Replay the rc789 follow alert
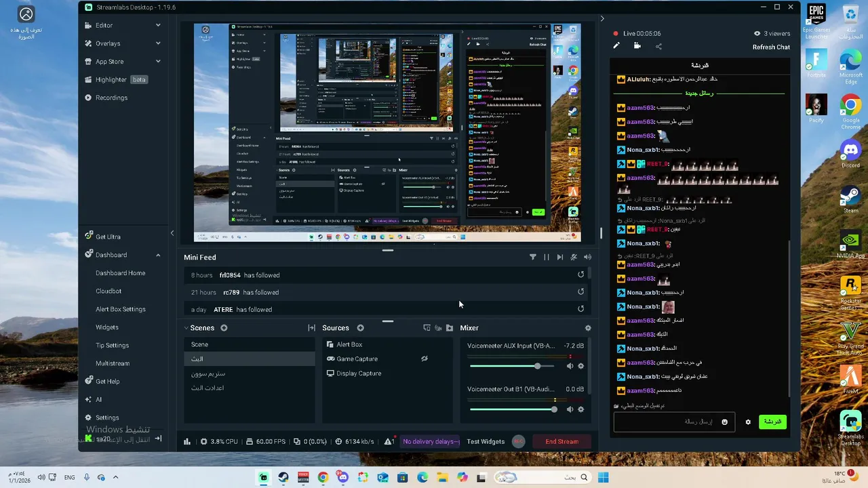Screen dimensions: 868x488 580,291
